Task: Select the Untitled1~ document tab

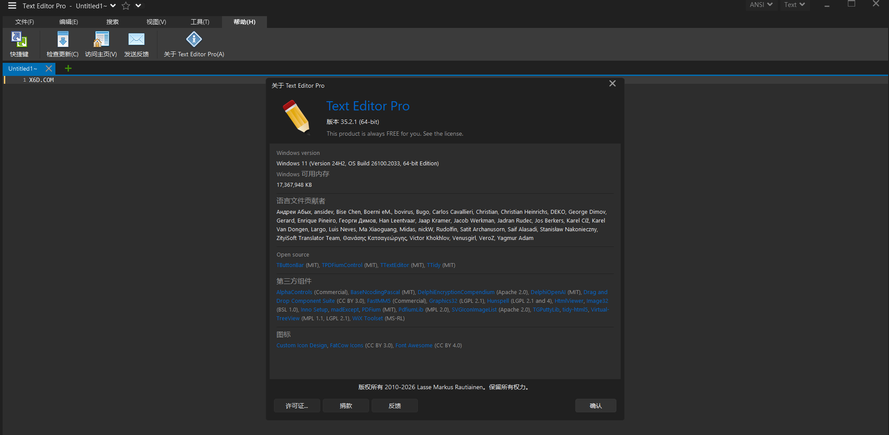Action: (23, 69)
